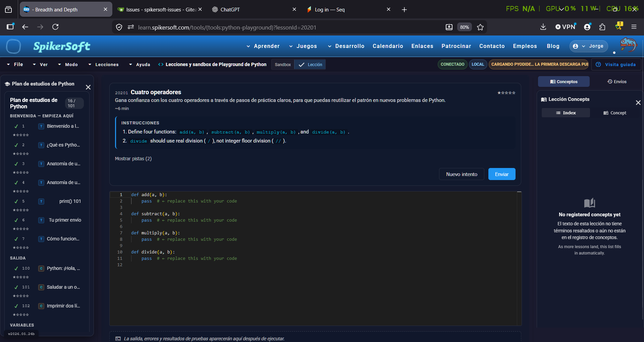Open the Blog link in the header
Screen dimensions: 644x342
[553, 46]
